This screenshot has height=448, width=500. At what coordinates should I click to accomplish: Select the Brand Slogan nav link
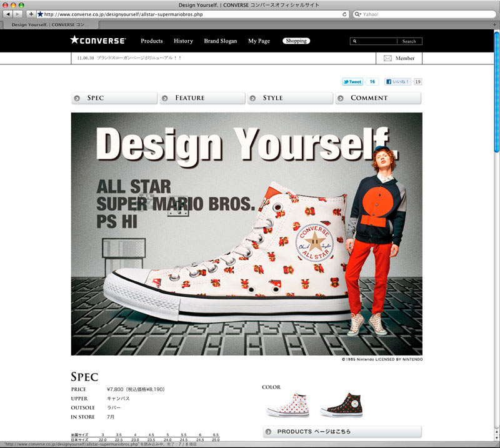point(220,41)
